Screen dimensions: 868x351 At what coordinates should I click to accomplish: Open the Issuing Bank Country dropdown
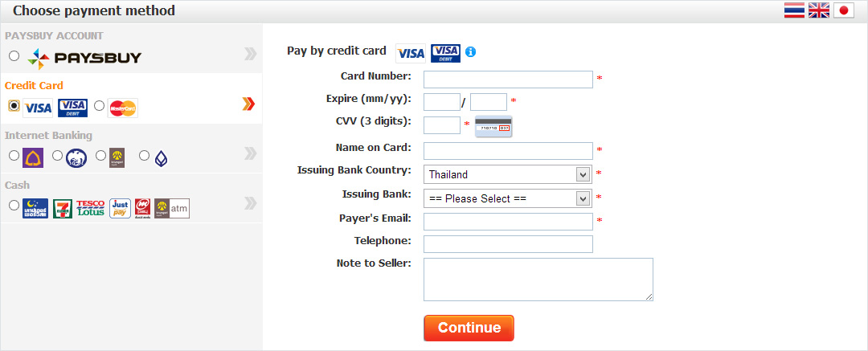pyautogui.click(x=508, y=174)
